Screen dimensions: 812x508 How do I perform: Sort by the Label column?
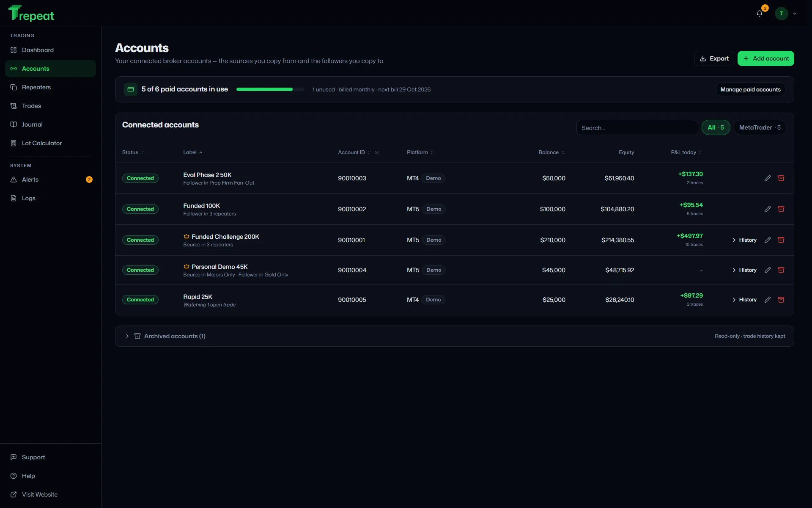pos(193,152)
